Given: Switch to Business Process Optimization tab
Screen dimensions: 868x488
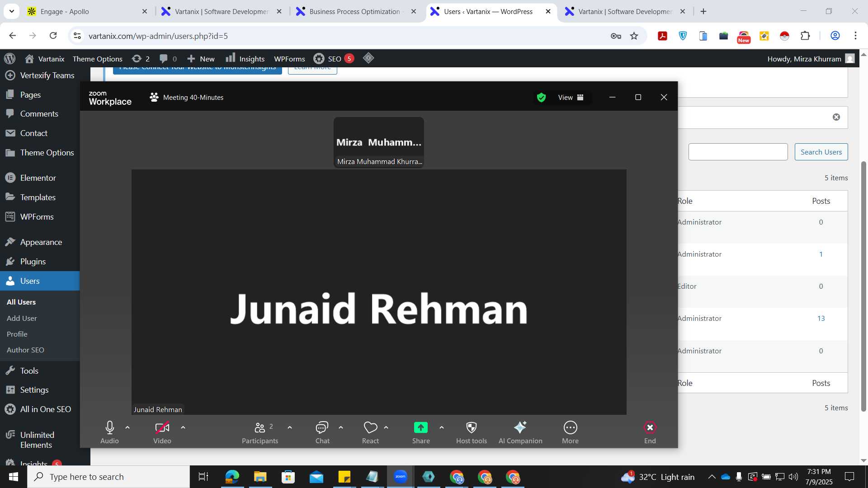Looking at the screenshot, I should [356, 11].
